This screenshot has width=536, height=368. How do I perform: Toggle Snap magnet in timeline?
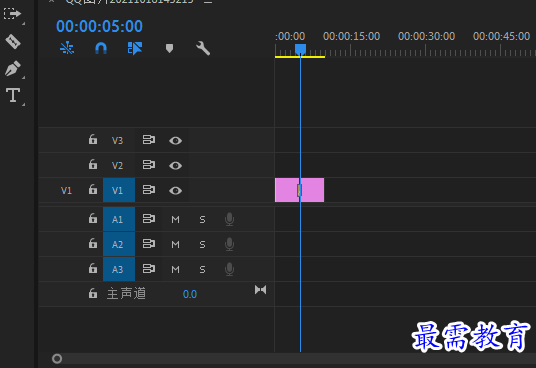click(101, 48)
